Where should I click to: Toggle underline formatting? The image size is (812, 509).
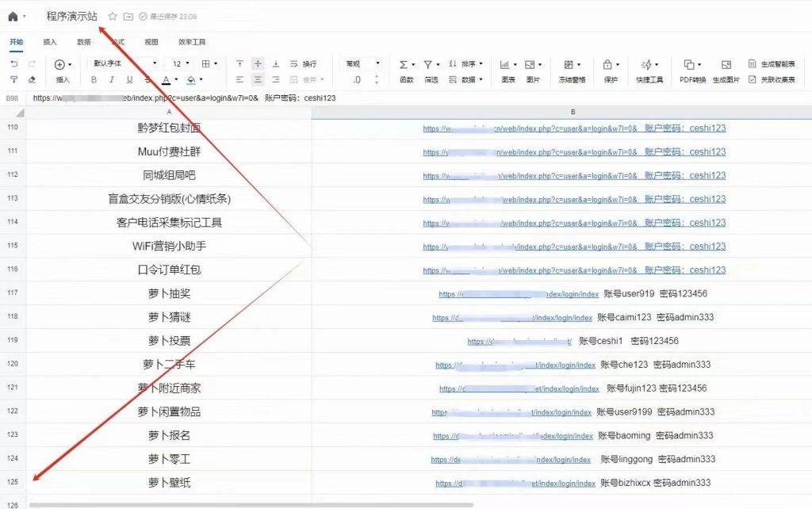(x=129, y=80)
